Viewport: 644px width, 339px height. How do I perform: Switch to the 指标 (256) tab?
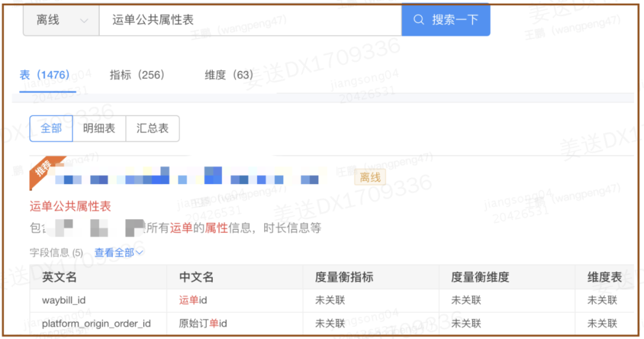(x=137, y=75)
